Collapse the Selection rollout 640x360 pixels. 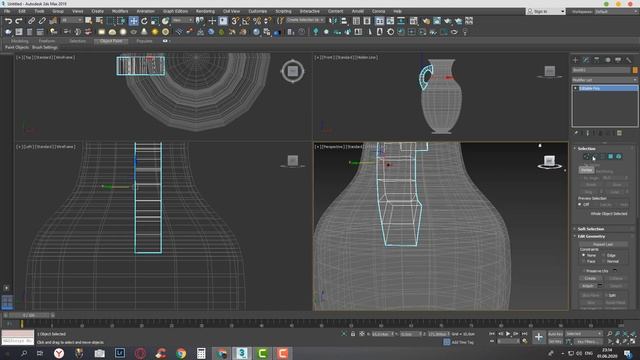pyautogui.click(x=587, y=148)
